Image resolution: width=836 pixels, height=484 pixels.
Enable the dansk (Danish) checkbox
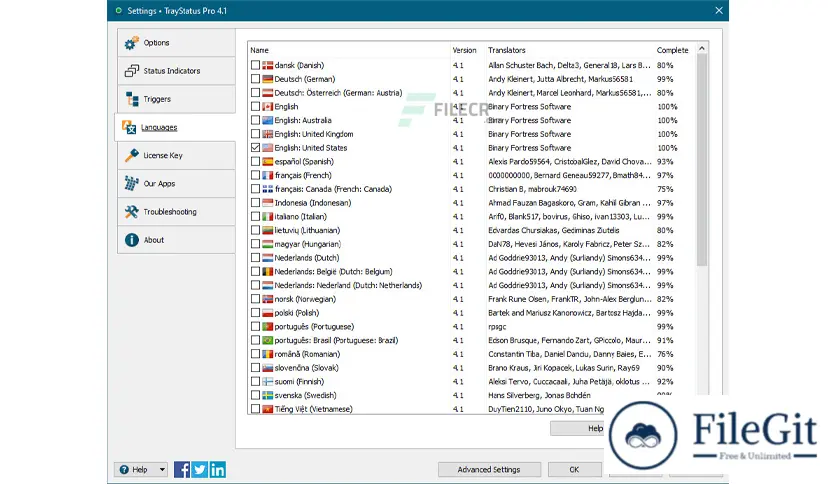255,65
